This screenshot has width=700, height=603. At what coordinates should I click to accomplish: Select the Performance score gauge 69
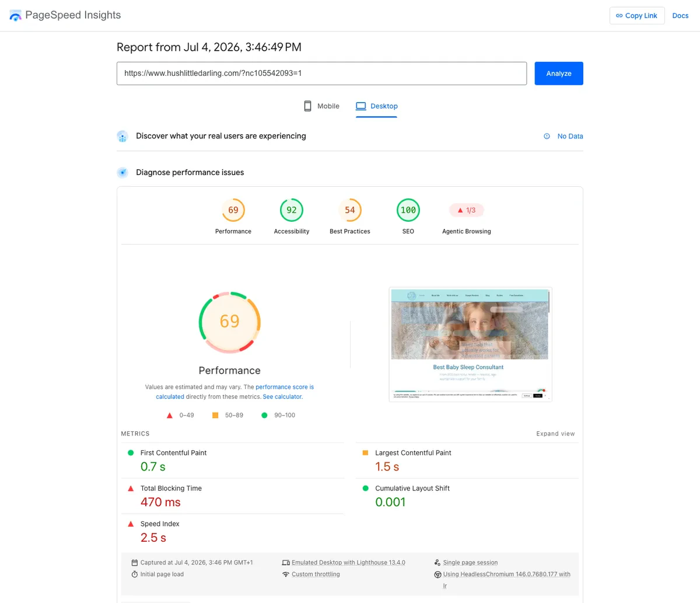(233, 210)
